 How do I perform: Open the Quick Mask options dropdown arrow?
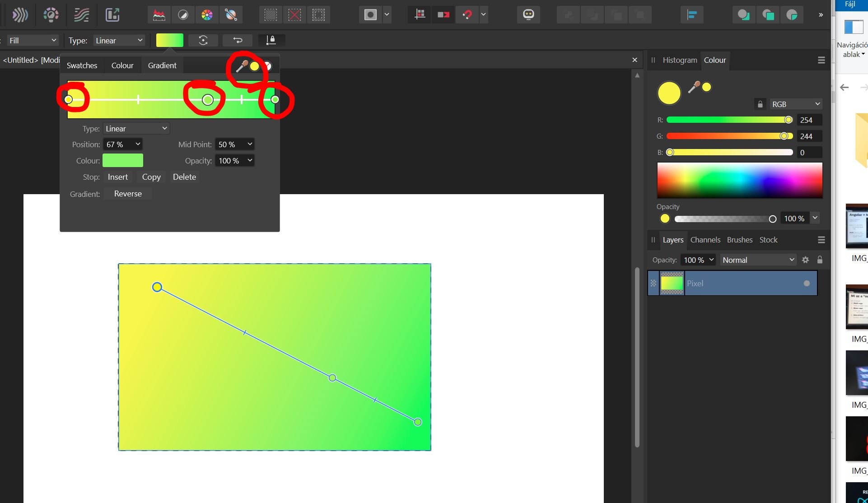tap(387, 15)
